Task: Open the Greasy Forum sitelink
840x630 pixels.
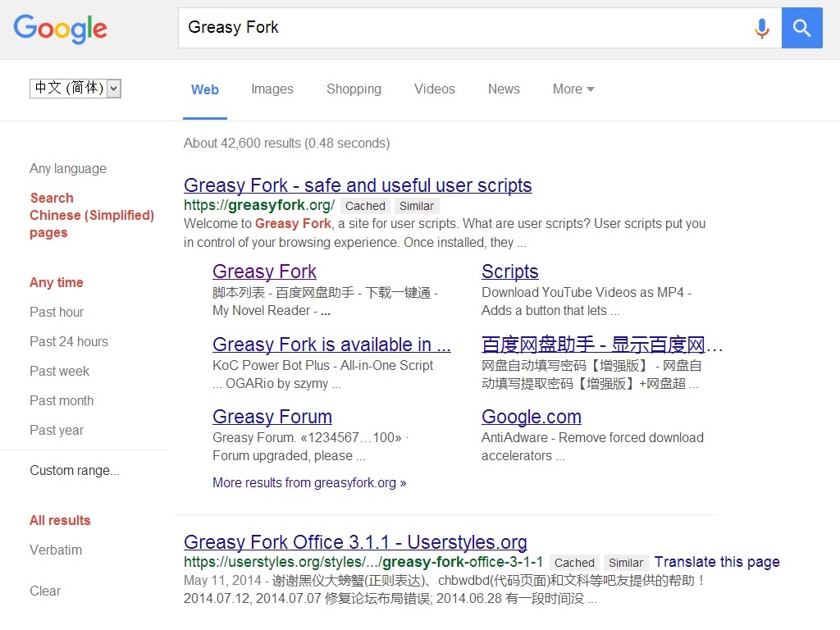Action: 272,417
